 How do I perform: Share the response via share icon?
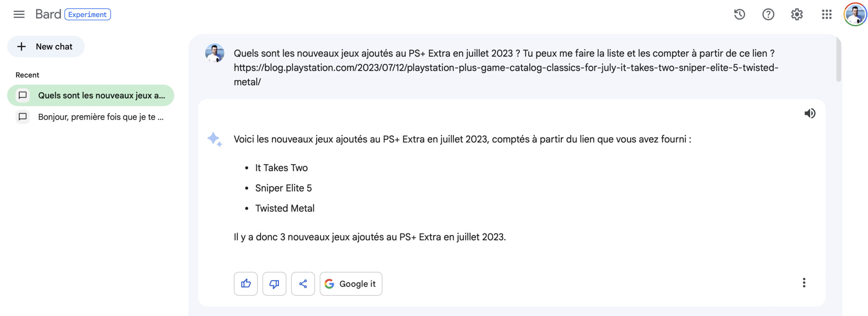303,283
